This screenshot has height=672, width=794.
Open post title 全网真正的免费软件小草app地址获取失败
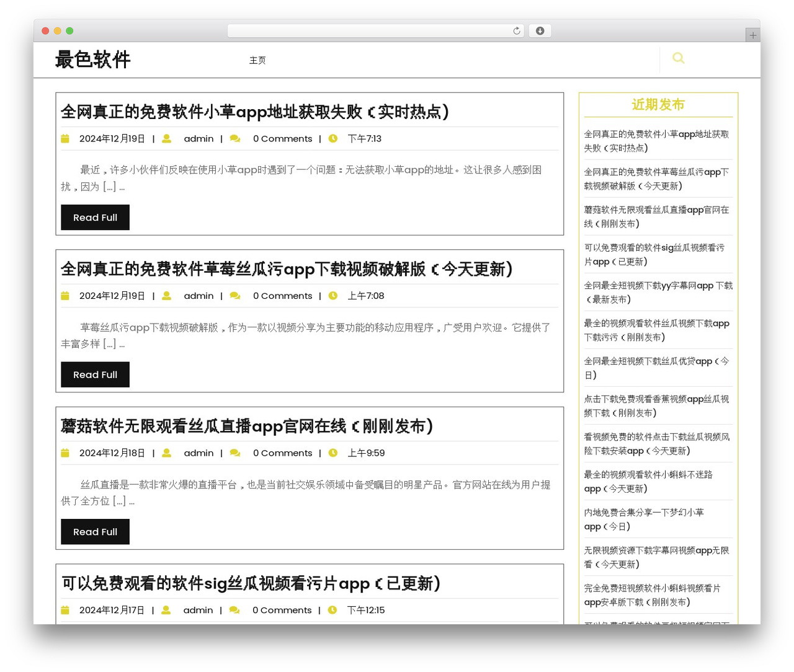[x=255, y=112]
